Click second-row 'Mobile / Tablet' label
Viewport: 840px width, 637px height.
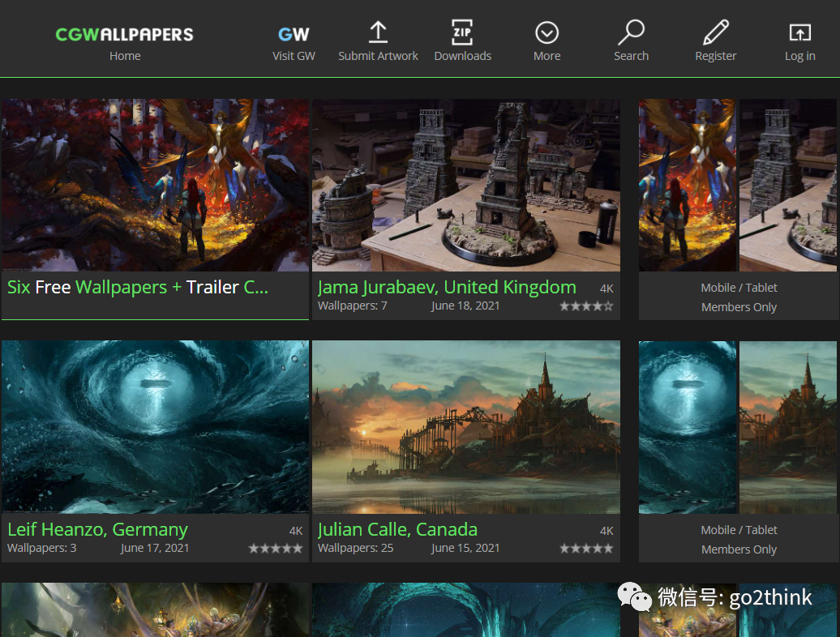(739, 530)
